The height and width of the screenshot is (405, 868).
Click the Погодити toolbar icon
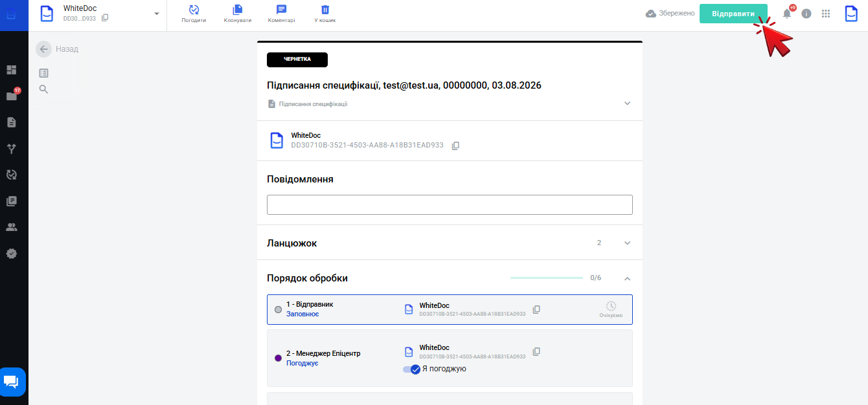[x=194, y=10]
